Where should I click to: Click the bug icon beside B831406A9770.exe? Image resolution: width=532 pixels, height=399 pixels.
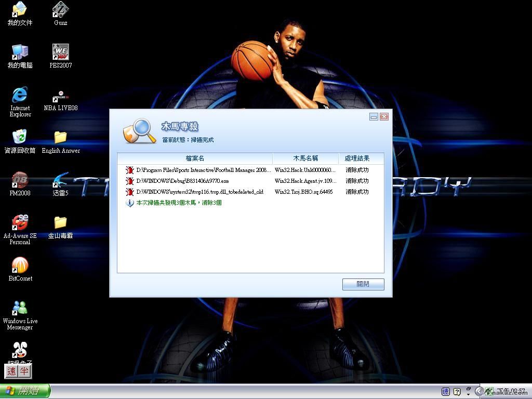click(129, 181)
